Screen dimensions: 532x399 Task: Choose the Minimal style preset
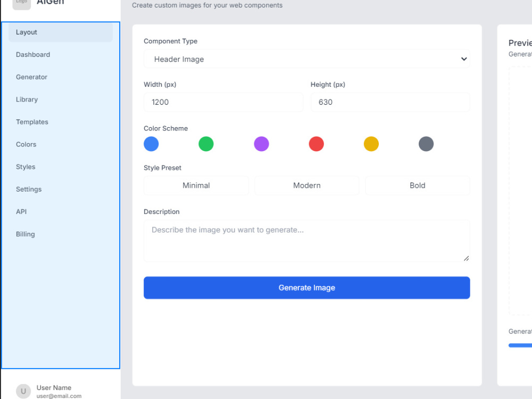196,186
